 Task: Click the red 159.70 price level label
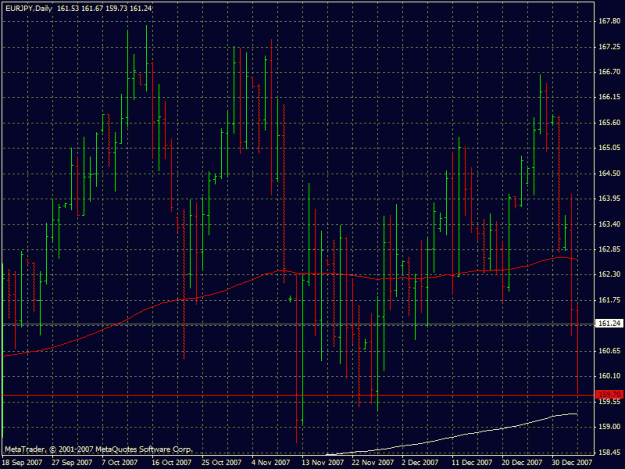click(x=609, y=394)
